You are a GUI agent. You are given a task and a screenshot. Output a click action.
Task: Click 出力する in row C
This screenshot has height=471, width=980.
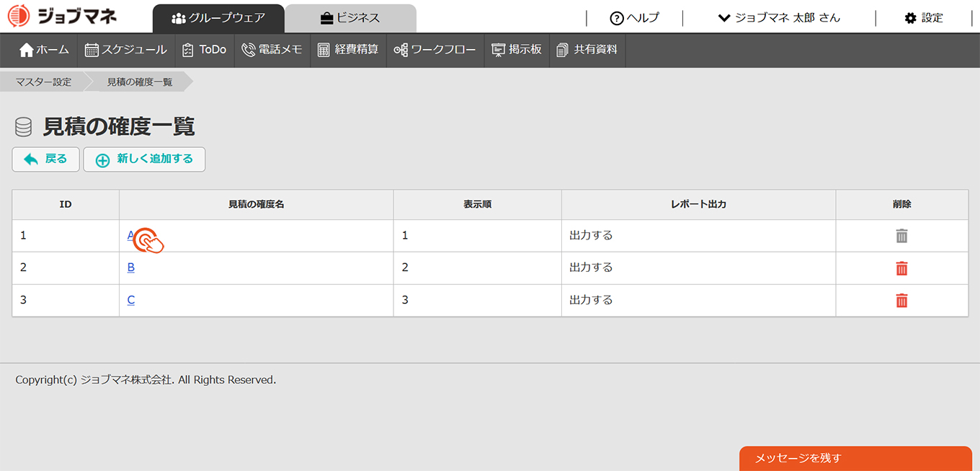(x=591, y=300)
